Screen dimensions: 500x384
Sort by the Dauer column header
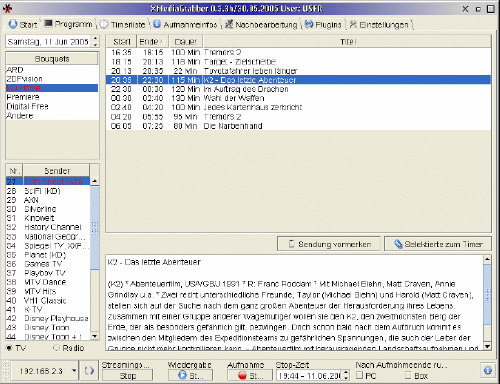pos(186,42)
